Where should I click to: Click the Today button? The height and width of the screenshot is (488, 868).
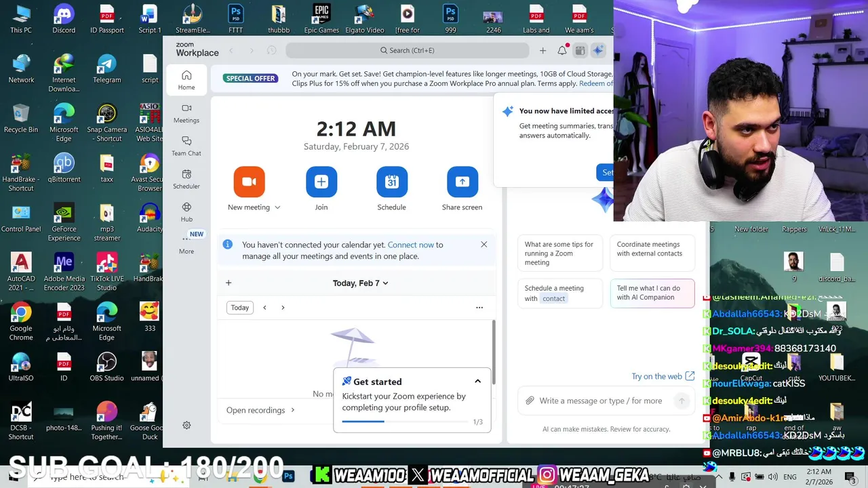click(240, 308)
